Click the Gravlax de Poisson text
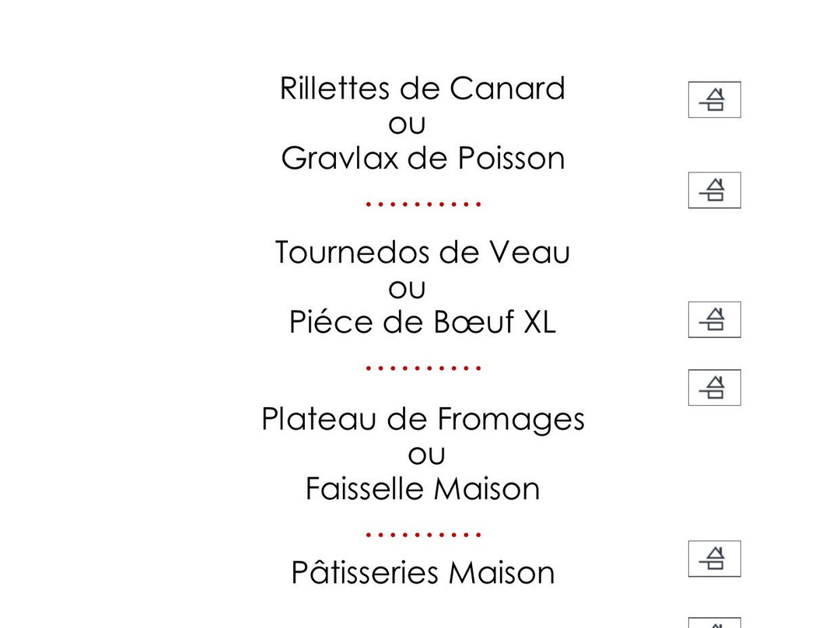The width and height of the screenshot is (840, 628). click(x=422, y=159)
